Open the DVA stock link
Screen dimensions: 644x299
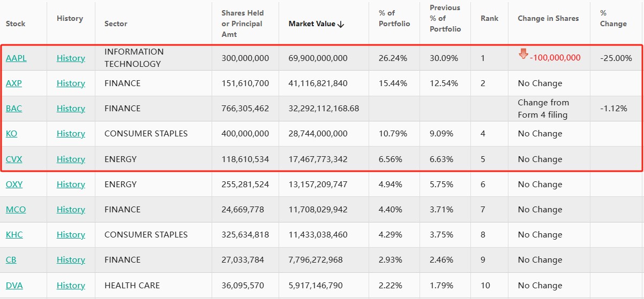[x=14, y=285]
